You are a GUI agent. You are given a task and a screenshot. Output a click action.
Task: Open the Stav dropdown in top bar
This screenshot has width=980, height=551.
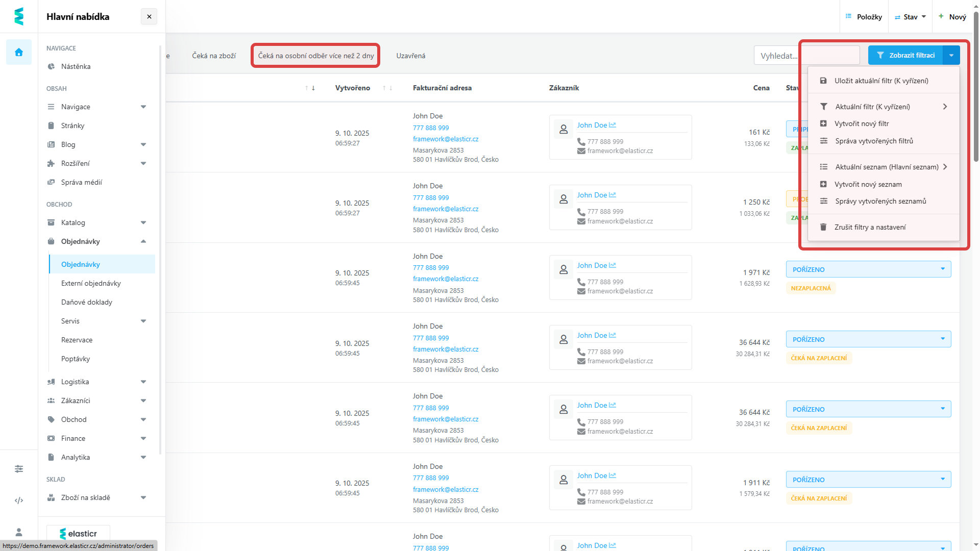(x=910, y=17)
